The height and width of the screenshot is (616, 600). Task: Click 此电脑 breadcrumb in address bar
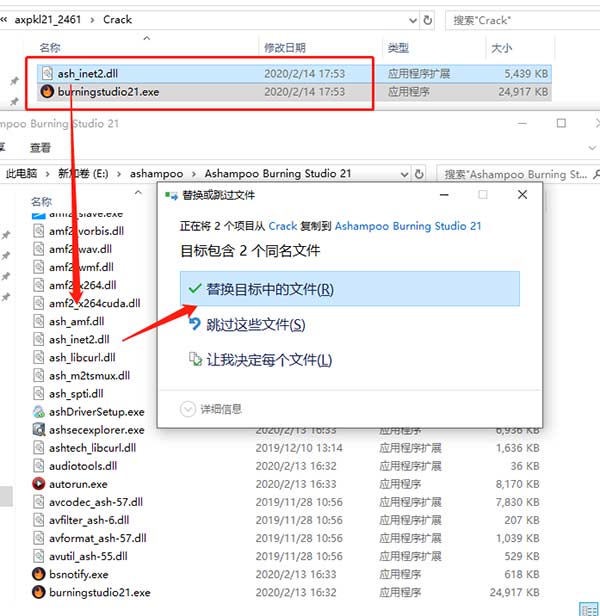tap(22, 173)
